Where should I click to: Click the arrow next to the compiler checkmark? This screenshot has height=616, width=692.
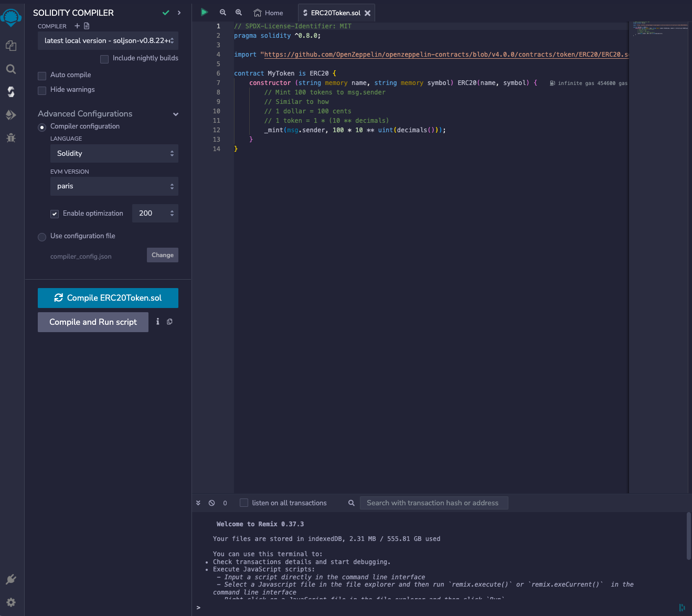click(x=179, y=13)
